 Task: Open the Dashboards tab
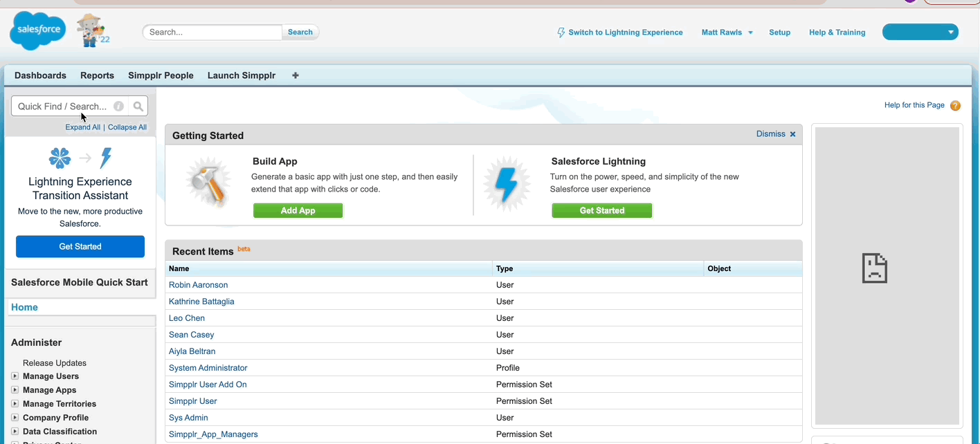coord(40,75)
